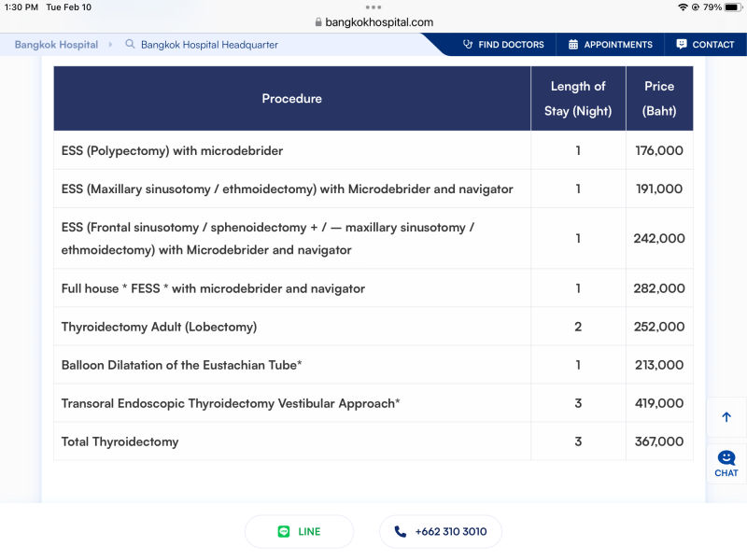Open Bangkok Hospital Headquarter breadcrumb link
This screenshot has width=747, height=560.
click(209, 45)
